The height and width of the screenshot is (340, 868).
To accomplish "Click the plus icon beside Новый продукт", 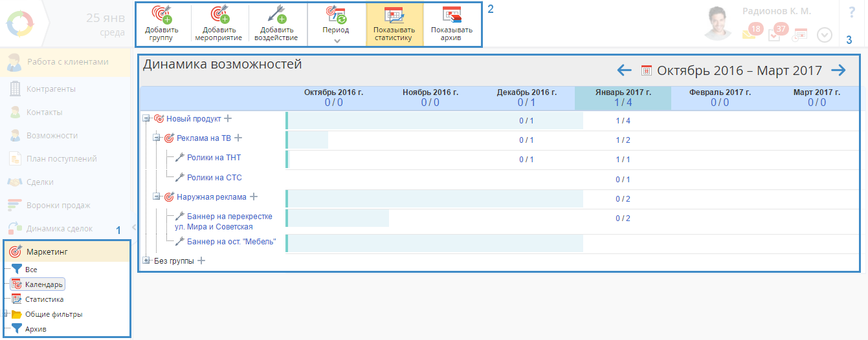I will tap(228, 119).
